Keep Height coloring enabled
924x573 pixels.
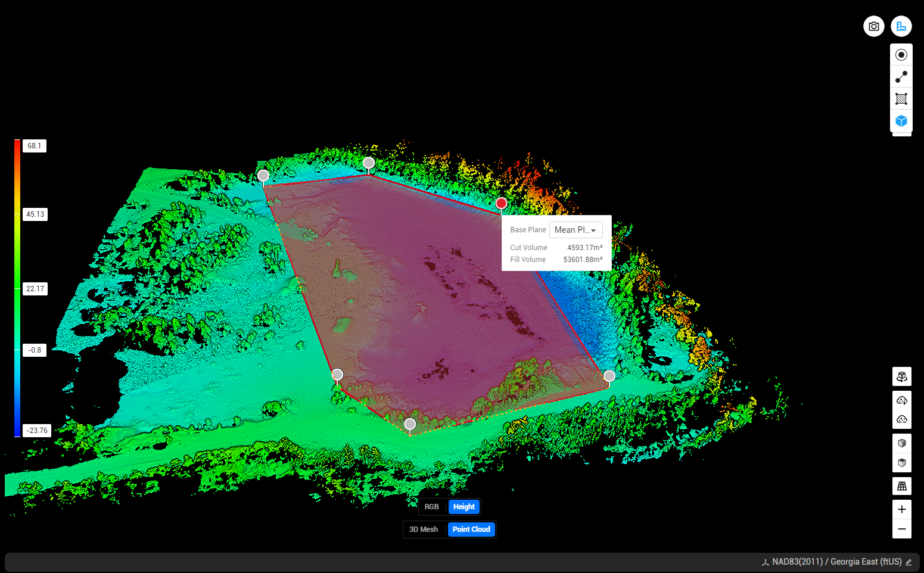[464, 507]
